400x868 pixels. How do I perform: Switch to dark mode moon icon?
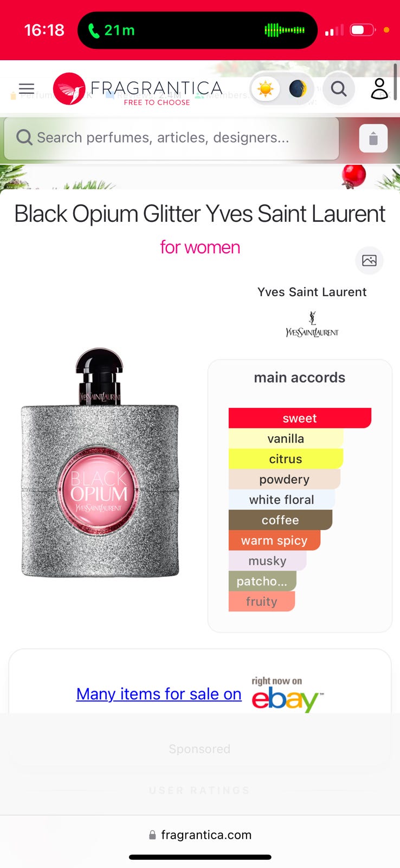click(298, 88)
